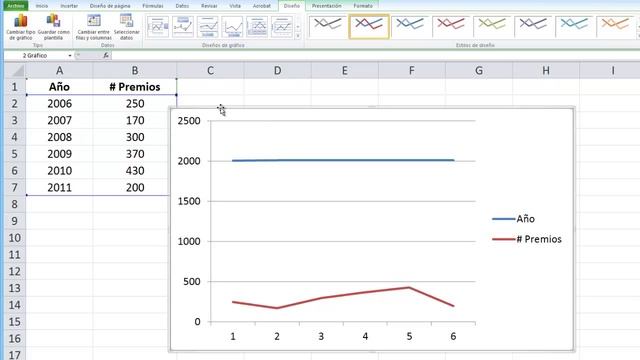Switch to the Insertar tab

pos(69,6)
